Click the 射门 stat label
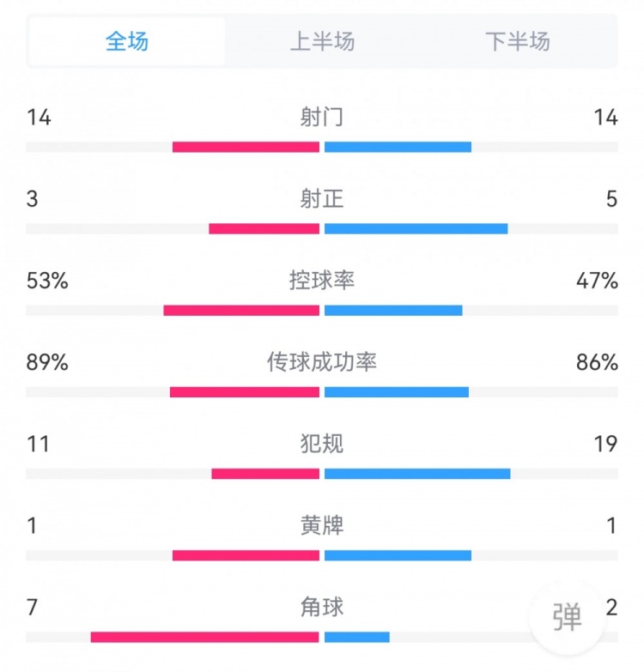This screenshot has width=644, height=672. pos(322,118)
